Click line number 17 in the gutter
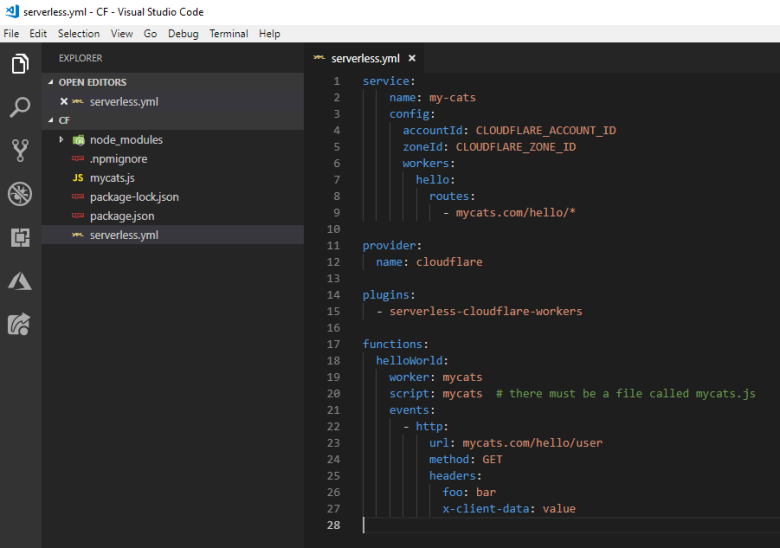The width and height of the screenshot is (780, 548). click(x=333, y=344)
